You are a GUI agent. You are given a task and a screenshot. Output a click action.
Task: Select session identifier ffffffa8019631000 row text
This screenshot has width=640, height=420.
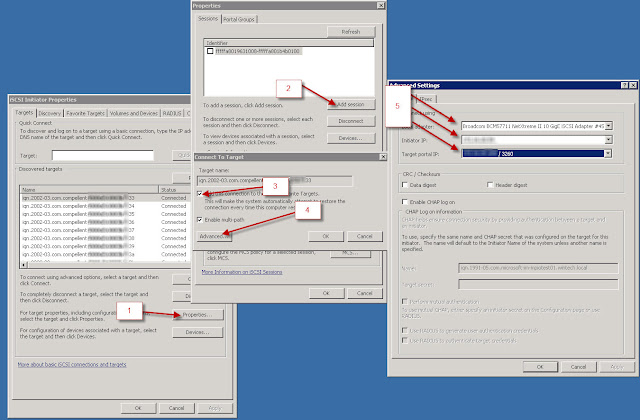pyautogui.click(x=258, y=51)
